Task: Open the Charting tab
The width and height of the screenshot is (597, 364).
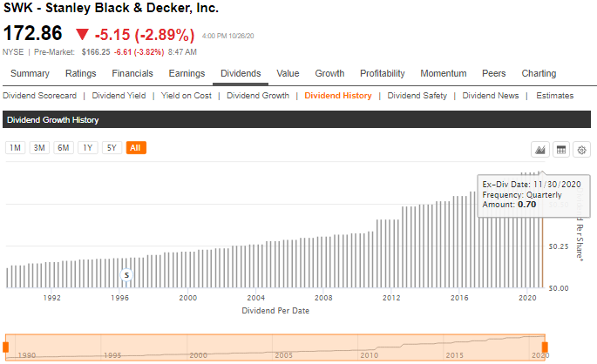Action: 539,73
